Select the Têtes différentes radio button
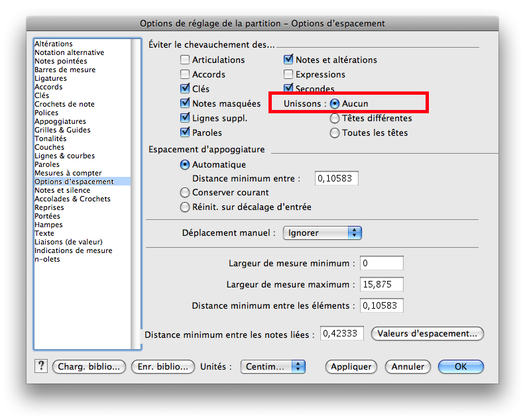 coord(335,119)
